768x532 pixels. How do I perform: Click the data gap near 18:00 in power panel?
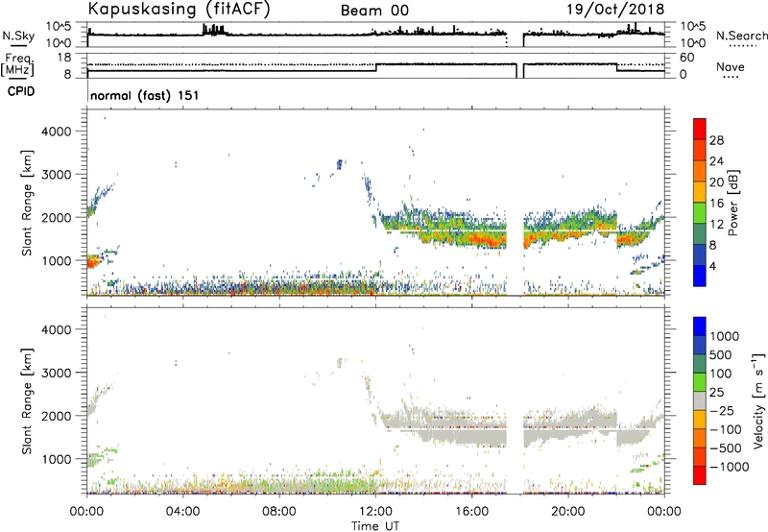click(515, 203)
